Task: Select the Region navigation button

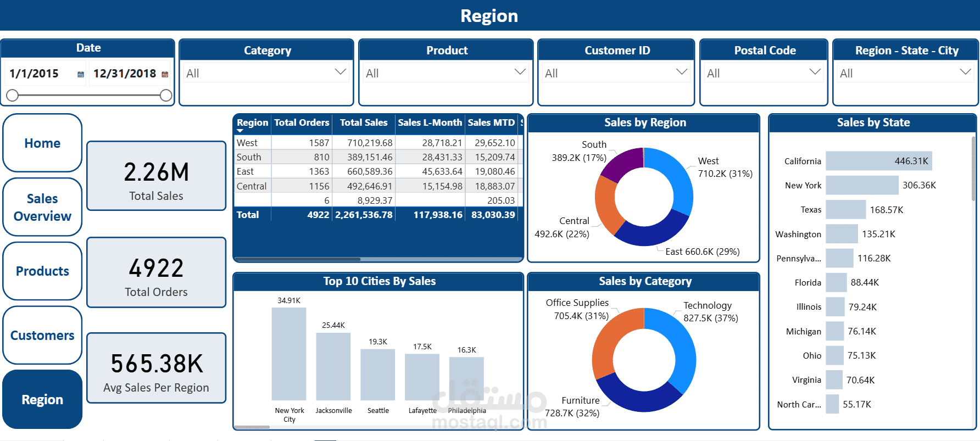Action: coord(42,399)
